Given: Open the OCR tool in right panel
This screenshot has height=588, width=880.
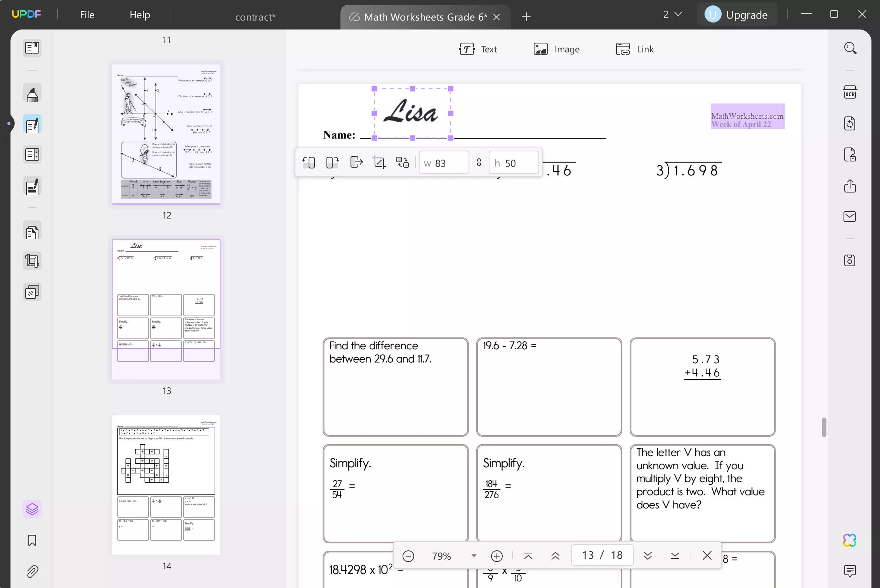Looking at the screenshot, I should [x=850, y=92].
